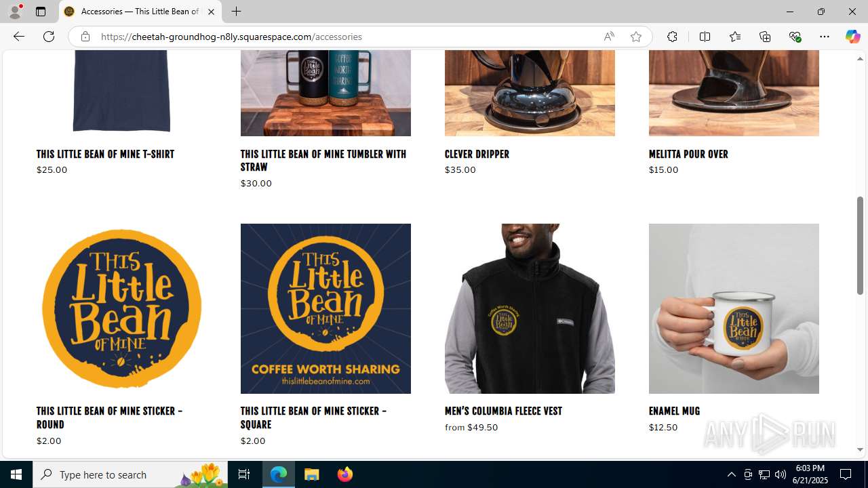Open the Collections icon

(x=765, y=37)
